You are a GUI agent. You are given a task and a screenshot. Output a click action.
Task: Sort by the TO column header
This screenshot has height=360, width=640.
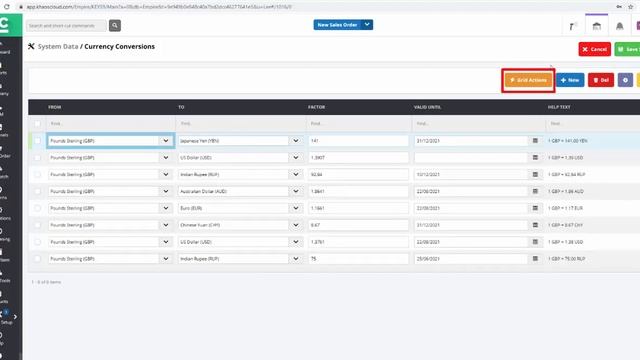[181, 107]
